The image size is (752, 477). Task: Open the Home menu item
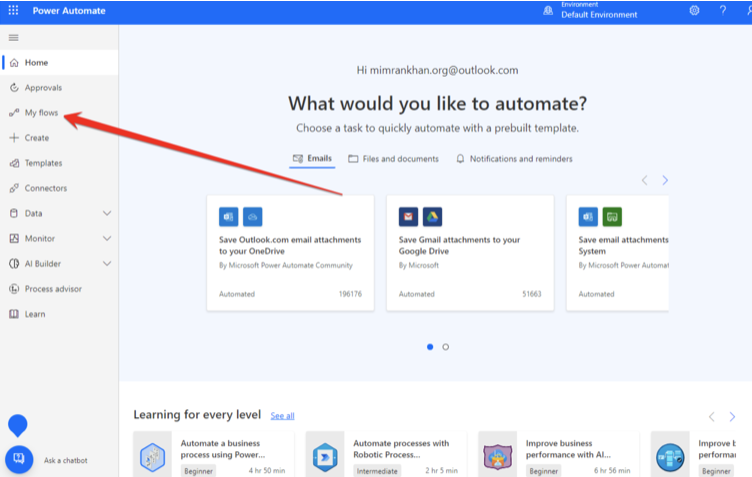(x=59, y=63)
